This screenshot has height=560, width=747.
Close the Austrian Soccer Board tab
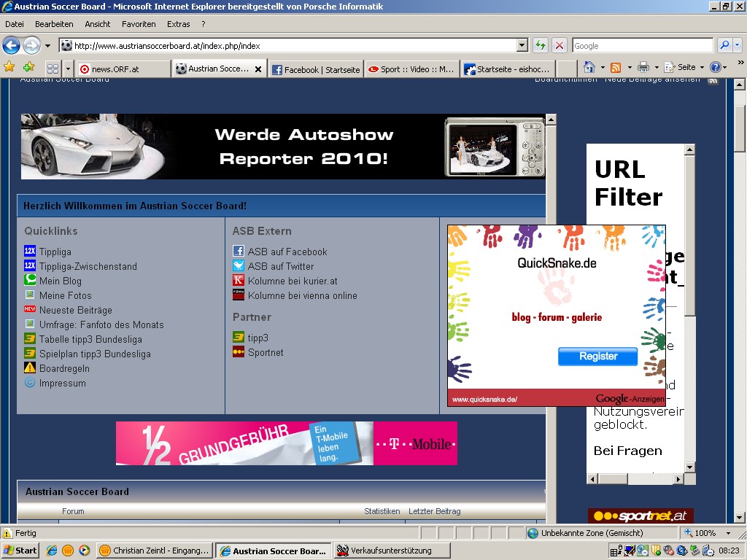point(258,69)
